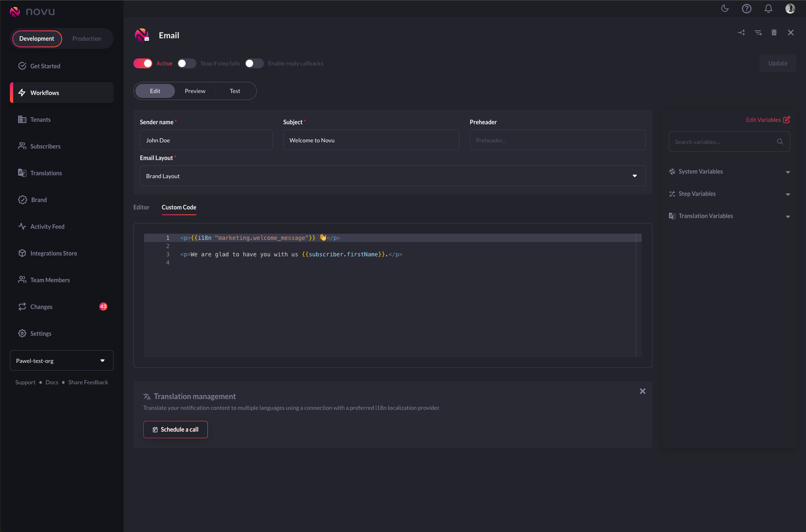The width and height of the screenshot is (806, 532).
Task: Switch to the Preview tab
Action: point(195,91)
